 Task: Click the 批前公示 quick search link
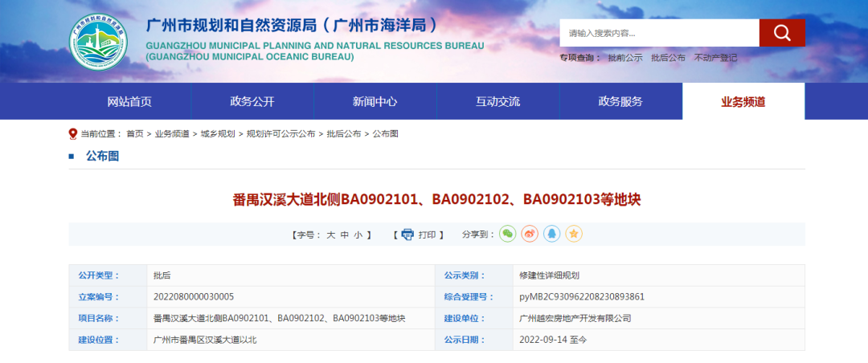pyautogui.click(x=624, y=58)
